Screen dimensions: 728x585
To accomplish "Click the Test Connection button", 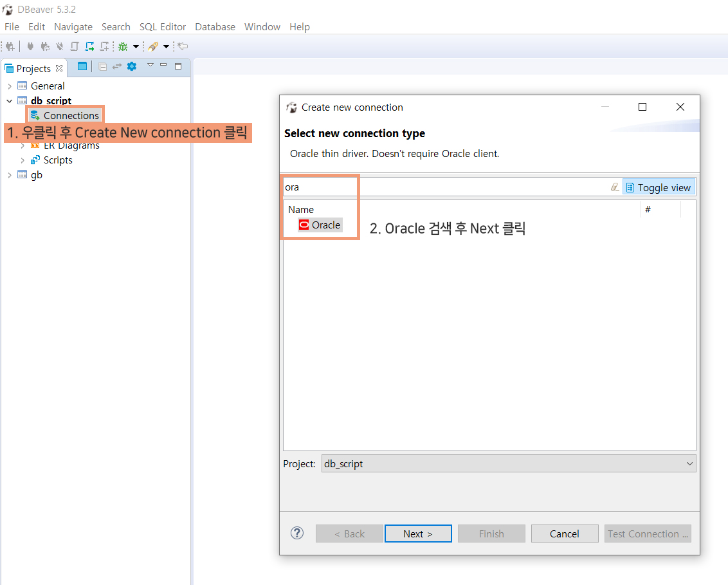I will (x=648, y=534).
